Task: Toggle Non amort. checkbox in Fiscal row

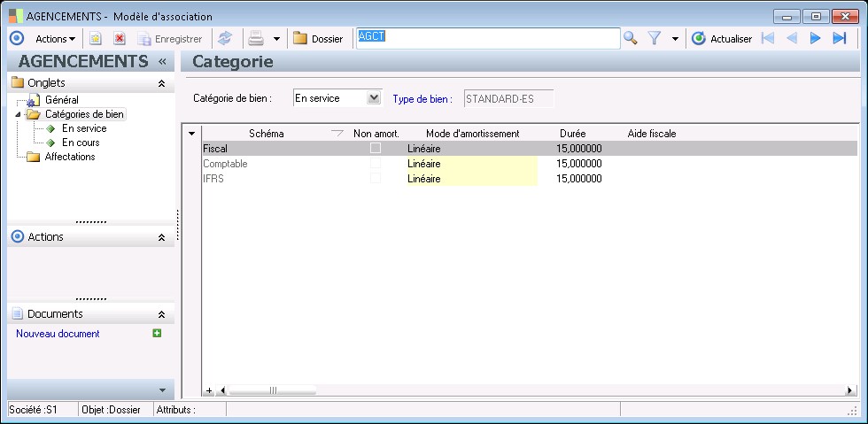Action: [376, 149]
